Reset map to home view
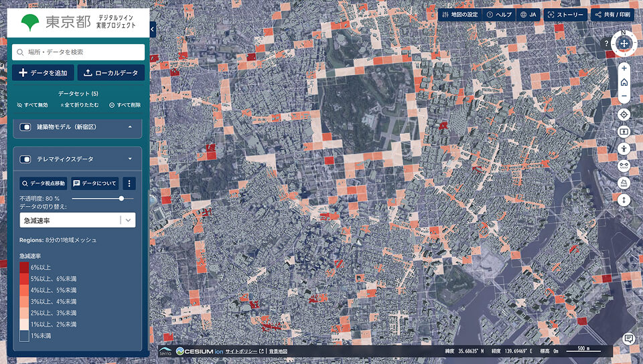The image size is (643, 364). coord(624,82)
